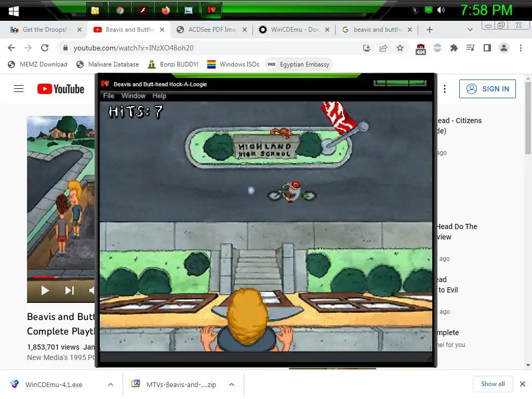Open the WinCDEmu-4.1.exe download
This screenshot has height=399, width=532.
[54, 384]
